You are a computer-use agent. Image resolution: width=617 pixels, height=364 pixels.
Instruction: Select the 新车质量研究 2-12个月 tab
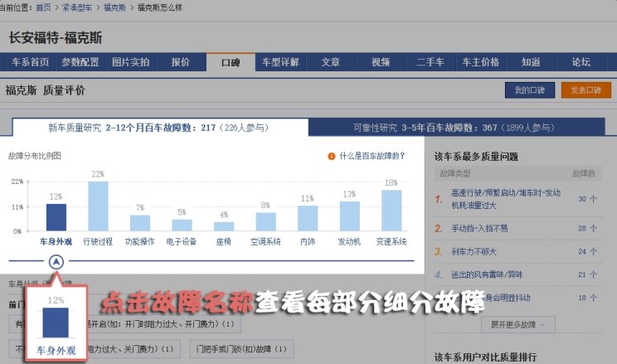[160, 128]
